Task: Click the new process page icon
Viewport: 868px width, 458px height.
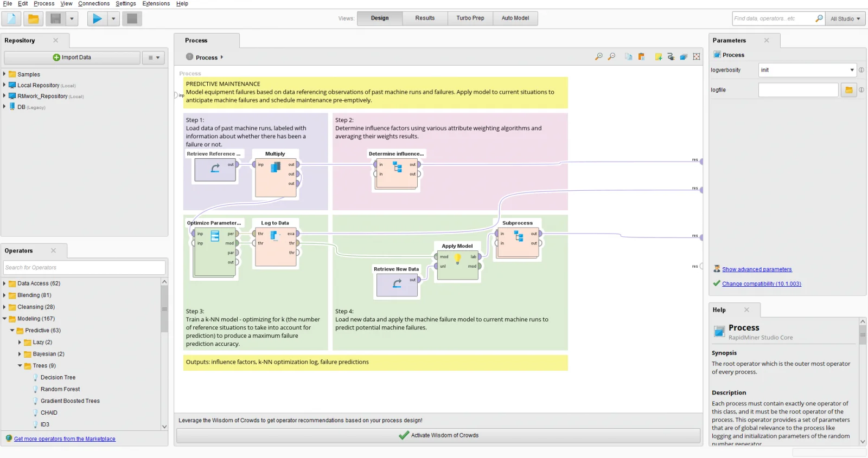Action: point(11,19)
